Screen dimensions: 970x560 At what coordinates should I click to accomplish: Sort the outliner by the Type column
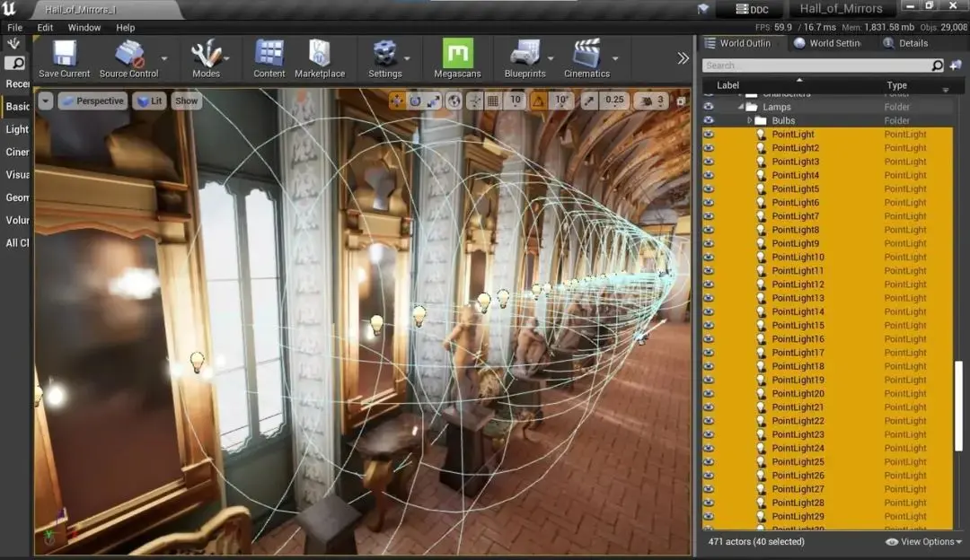coord(896,85)
